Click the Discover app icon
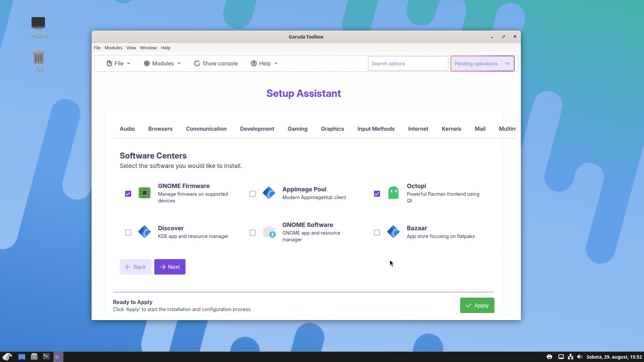Screen dimensions: 644x362 point(145,232)
